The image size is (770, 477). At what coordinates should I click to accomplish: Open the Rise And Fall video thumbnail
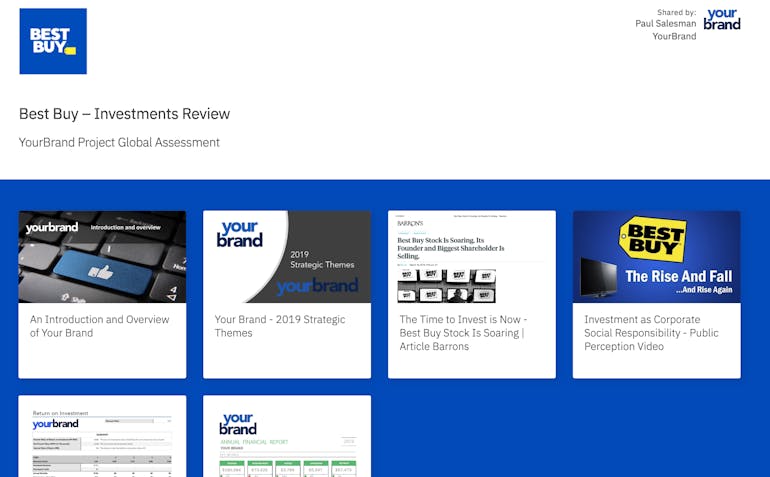657,257
